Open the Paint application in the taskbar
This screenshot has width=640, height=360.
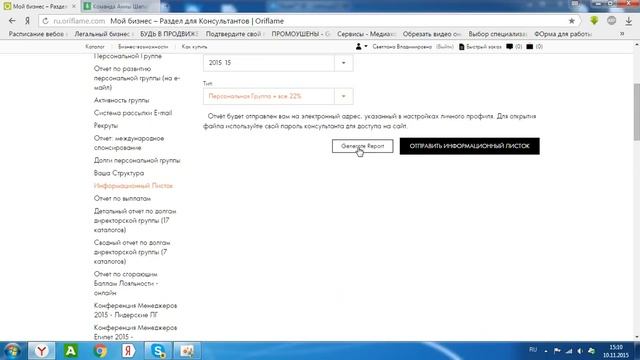pyautogui.click(x=187, y=351)
